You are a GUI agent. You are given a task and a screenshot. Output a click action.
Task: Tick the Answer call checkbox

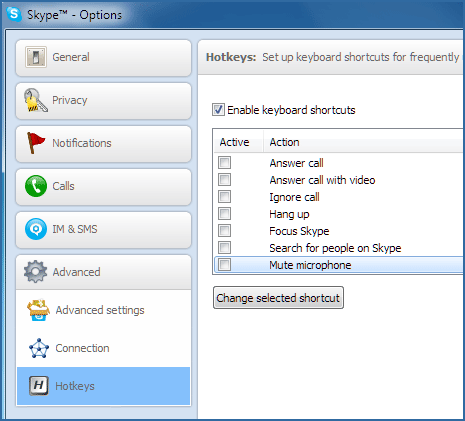224,163
